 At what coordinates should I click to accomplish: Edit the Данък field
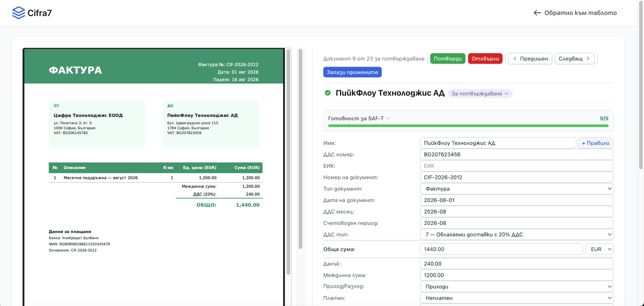click(x=517, y=263)
